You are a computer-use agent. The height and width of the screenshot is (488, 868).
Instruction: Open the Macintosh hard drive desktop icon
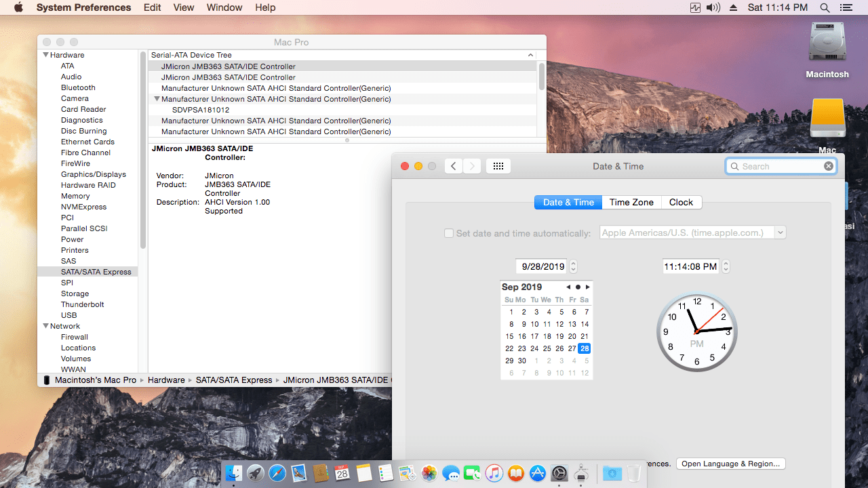(x=827, y=42)
